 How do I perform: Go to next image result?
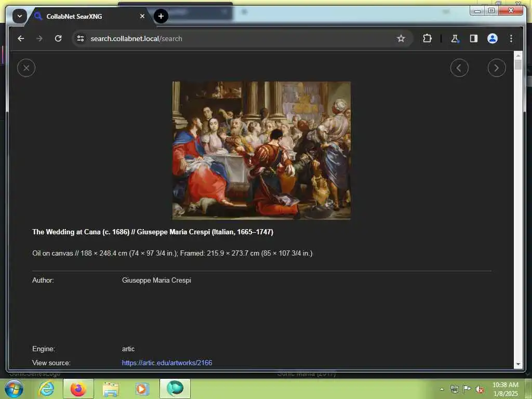pos(497,68)
